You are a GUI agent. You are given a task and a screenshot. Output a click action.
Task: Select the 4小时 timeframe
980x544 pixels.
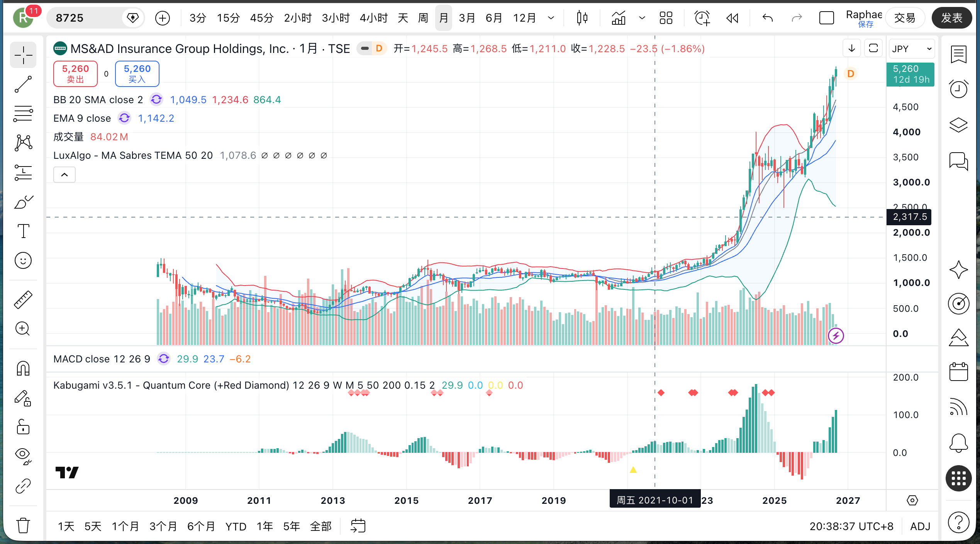(x=373, y=18)
